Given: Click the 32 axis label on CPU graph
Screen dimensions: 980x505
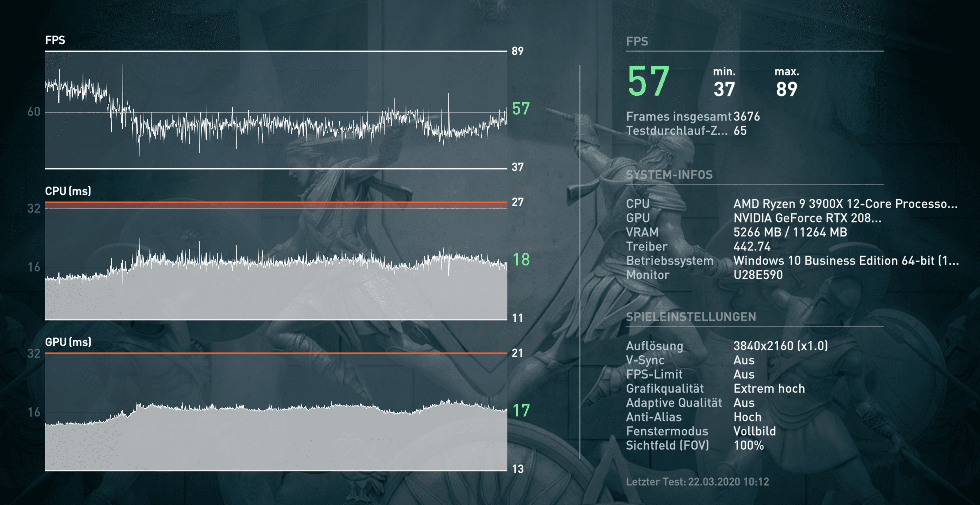Looking at the screenshot, I should (x=34, y=208).
